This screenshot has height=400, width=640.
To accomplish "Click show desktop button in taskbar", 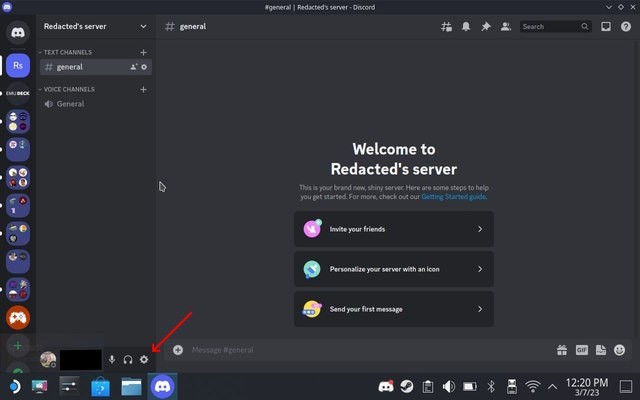I will 626,386.
